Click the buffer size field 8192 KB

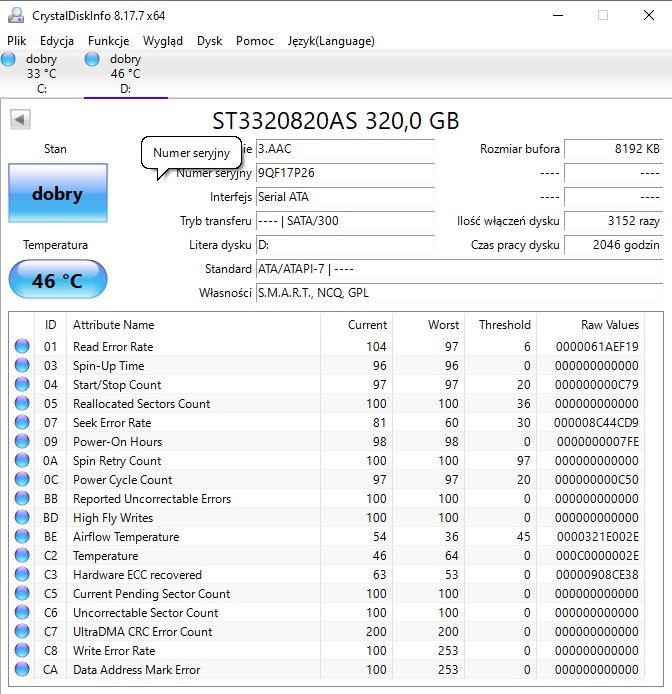point(614,149)
